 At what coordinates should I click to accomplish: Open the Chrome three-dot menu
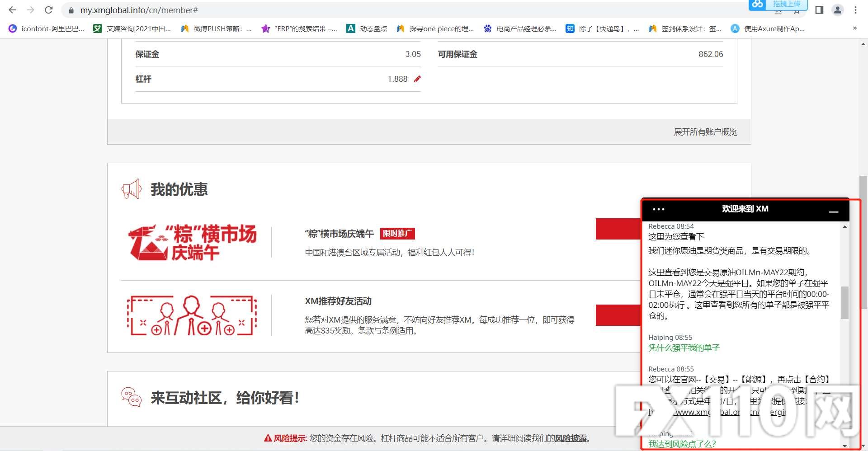click(855, 10)
